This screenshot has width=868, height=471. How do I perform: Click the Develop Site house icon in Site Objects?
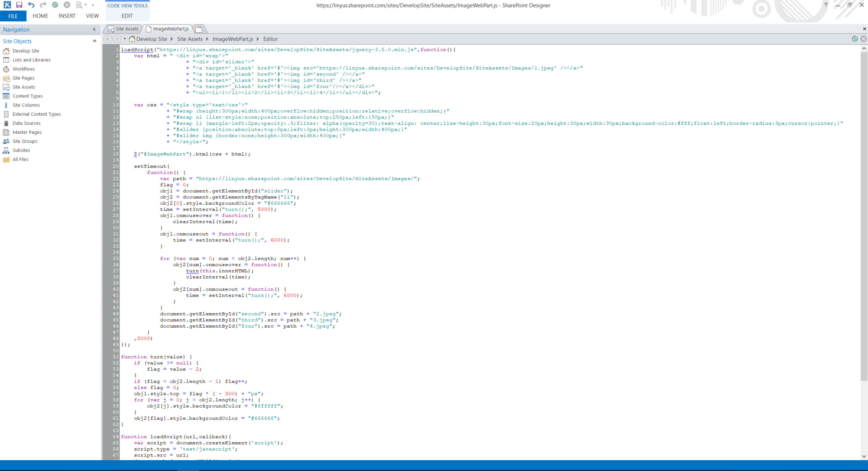6,51
